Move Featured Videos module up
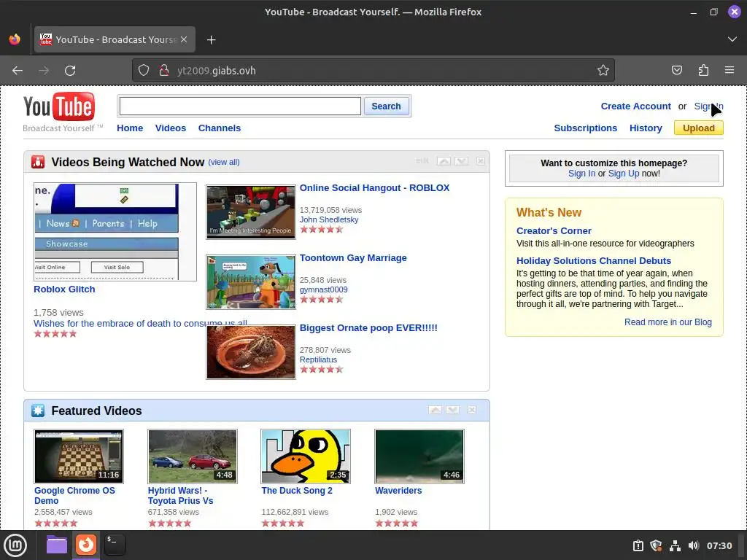The width and height of the screenshot is (747, 560). pyautogui.click(x=435, y=410)
